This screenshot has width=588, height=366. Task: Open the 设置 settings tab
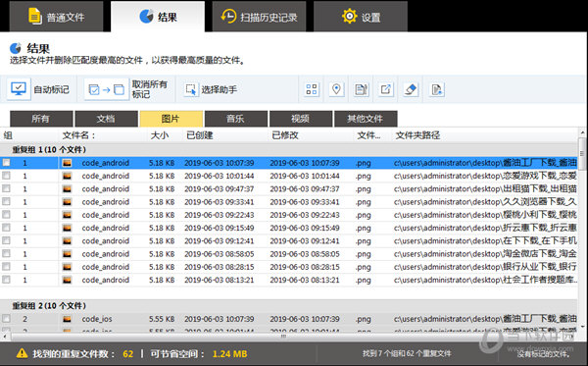pyautogui.click(x=361, y=17)
